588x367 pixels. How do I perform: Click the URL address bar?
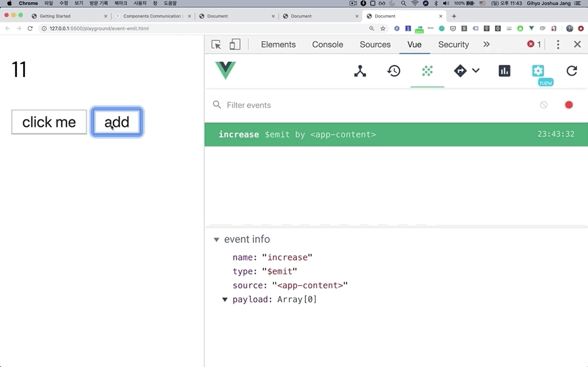tap(202, 28)
